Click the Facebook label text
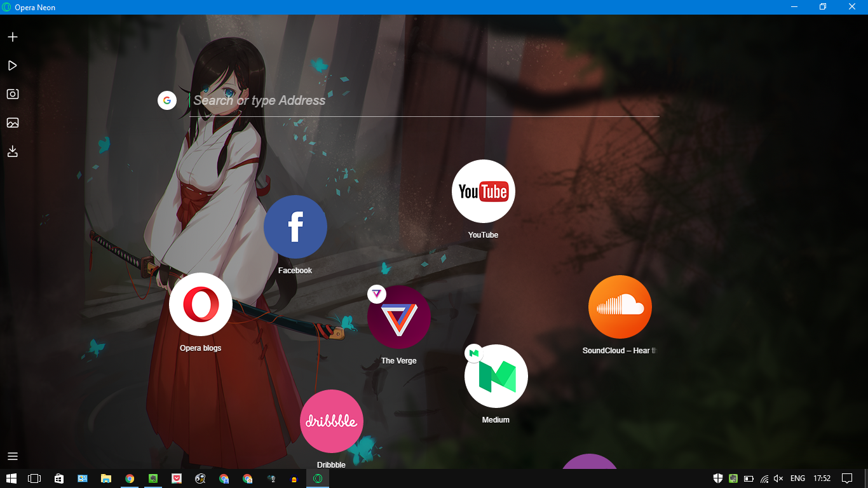The height and width of the screenshot is (488, 868). point(295,271)
